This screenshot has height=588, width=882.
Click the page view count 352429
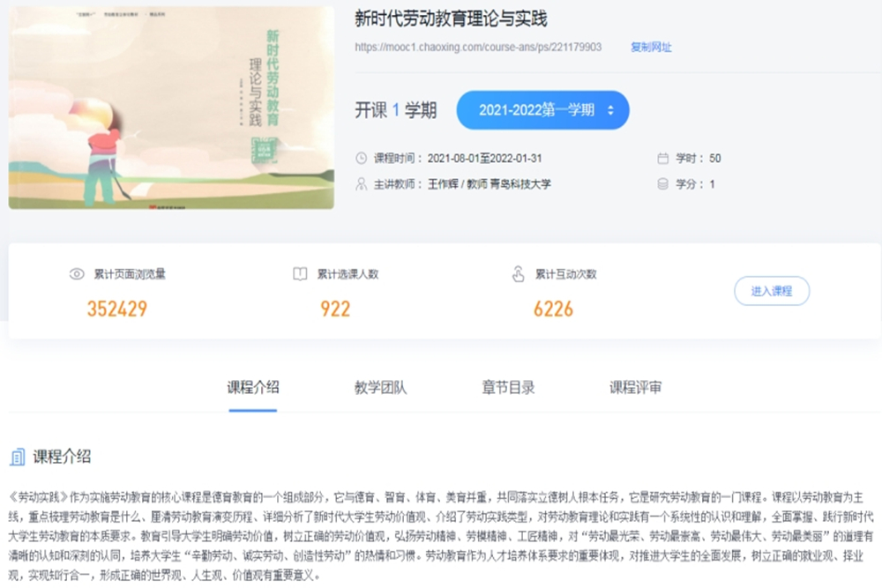click(117, 309)
